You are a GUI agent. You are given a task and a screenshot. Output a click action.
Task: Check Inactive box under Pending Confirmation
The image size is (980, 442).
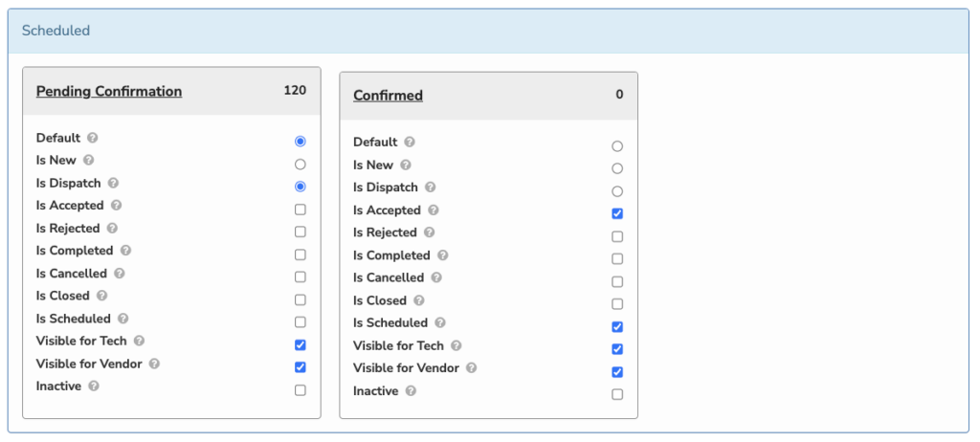(x=300, y=390)
